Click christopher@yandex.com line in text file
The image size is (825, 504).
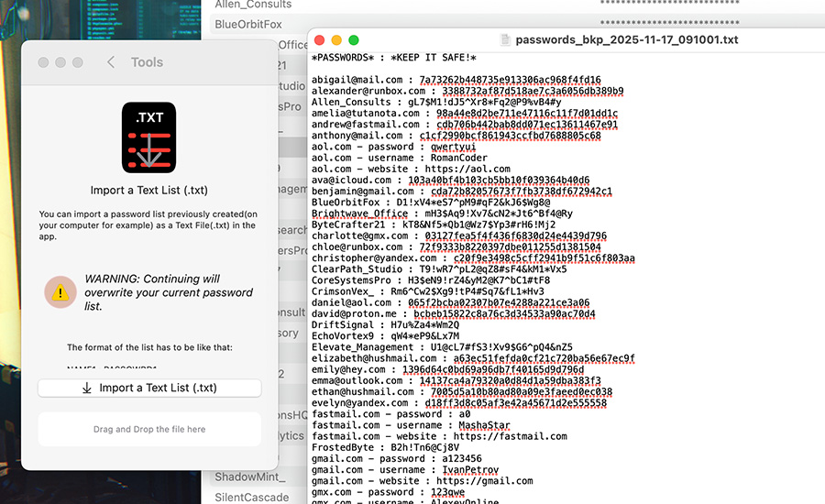pyautogui.click(x=473, y=257)
